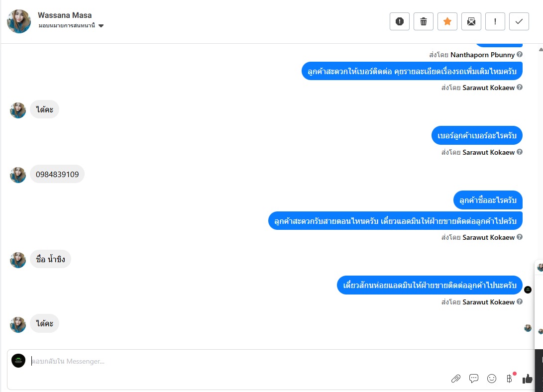The height and width of the screenshot is (392, 543).
Task: Mark conversation as spam using exclamation-circle icon
Action: (x=399, y=21)
